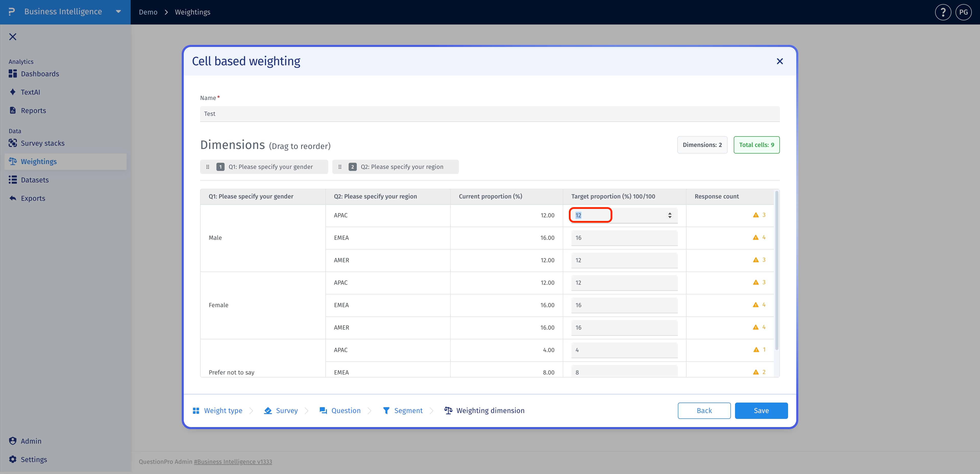Click warning icon in Prefer not to say APAC row
Viewport: 980px width, 474px height.
(756, 350)
